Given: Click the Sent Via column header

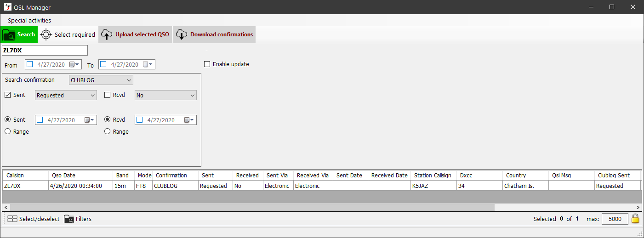Looking at the screenshot, I should pos(279,175).
